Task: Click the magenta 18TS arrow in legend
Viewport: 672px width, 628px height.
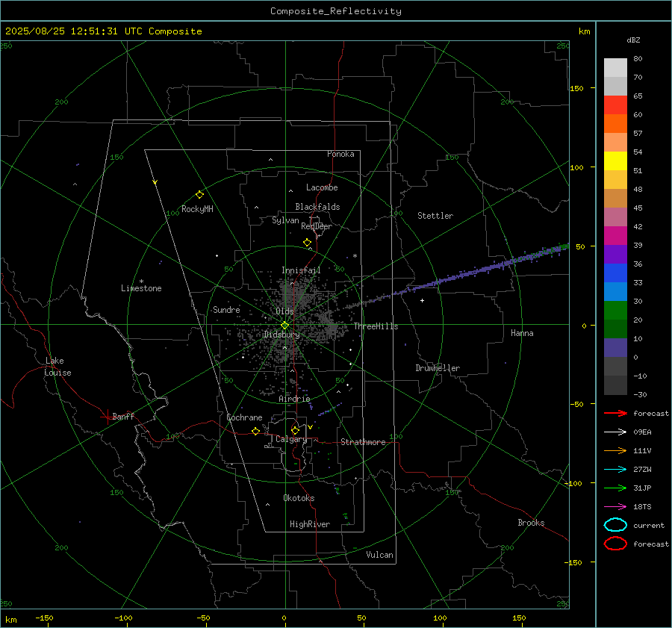Action: (615, 507)
